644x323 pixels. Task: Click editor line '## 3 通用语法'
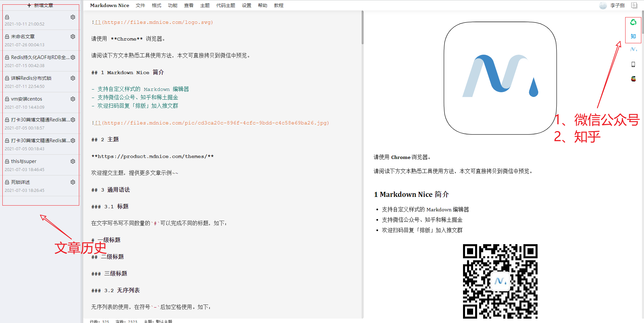click(110, 190)
